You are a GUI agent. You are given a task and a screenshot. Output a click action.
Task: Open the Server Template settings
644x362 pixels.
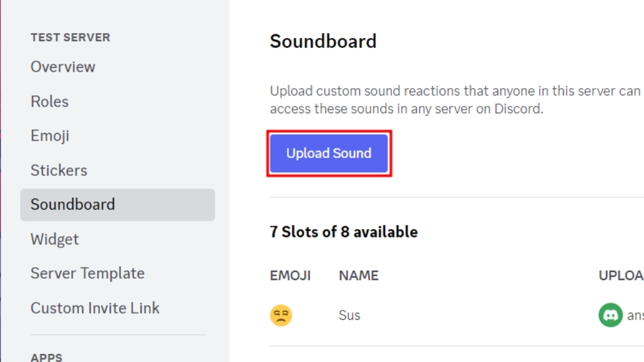click(87, 273)
